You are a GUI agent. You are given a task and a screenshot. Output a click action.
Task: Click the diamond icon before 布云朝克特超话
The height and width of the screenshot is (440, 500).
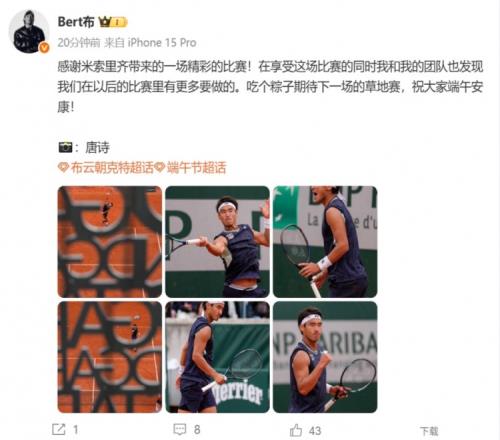[63, 167]
